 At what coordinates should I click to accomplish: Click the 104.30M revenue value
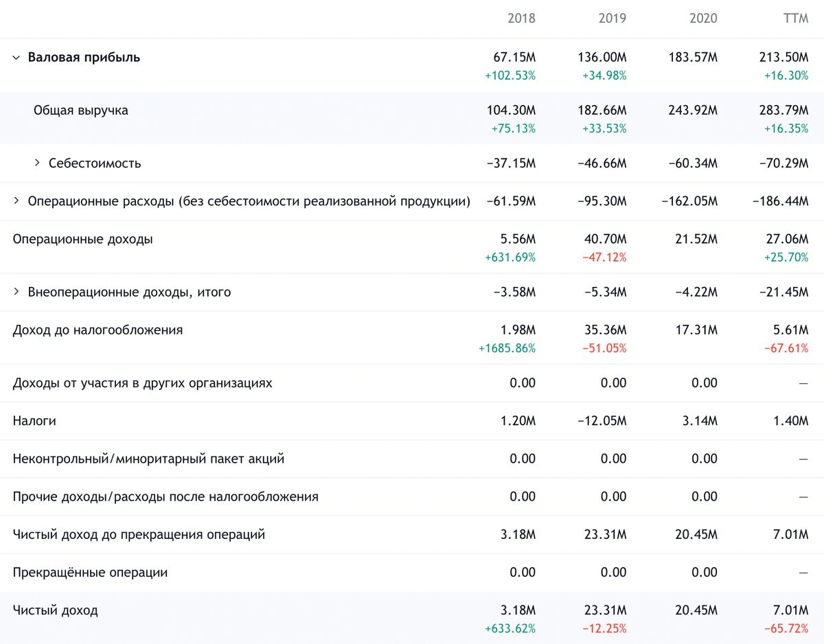[x=512, y=110]
